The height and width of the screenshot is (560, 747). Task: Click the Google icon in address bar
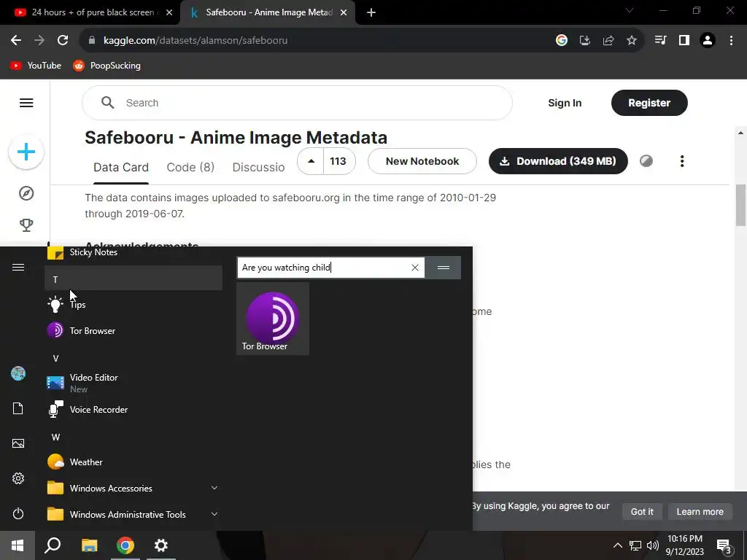(x=561, y=41)
